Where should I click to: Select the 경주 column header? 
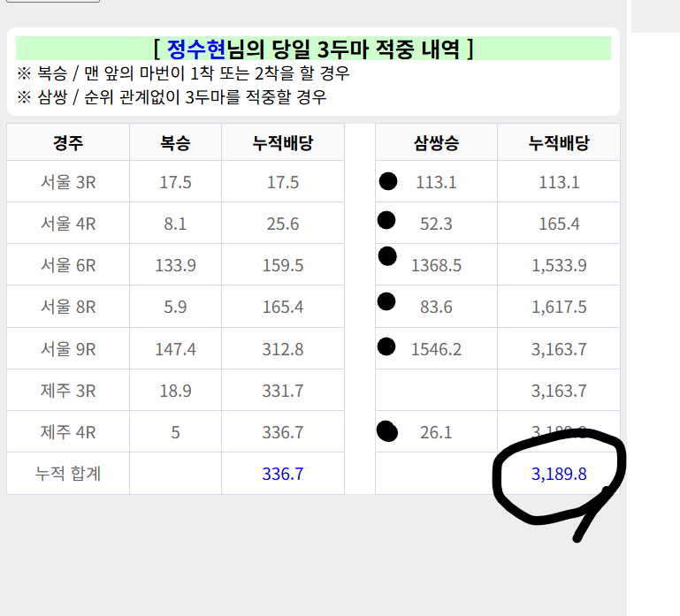click(68, 143)
